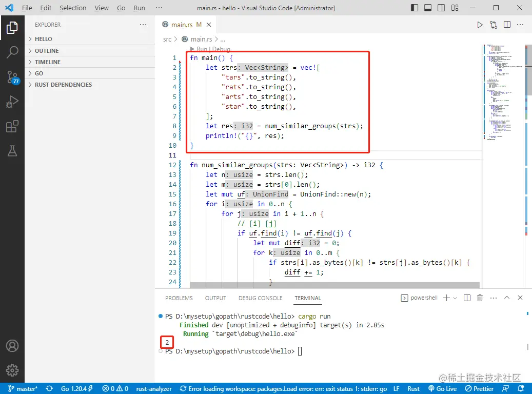Select Rust language mode in status bar
Viewport: 532px width, 394px height.
[413, 388]
